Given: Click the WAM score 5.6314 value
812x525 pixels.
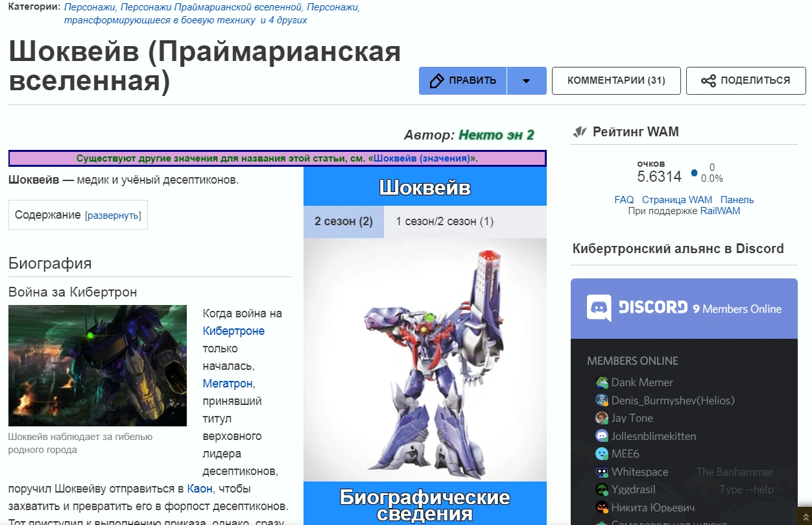Looking at the screenshot, I should [x=659, y=177].
